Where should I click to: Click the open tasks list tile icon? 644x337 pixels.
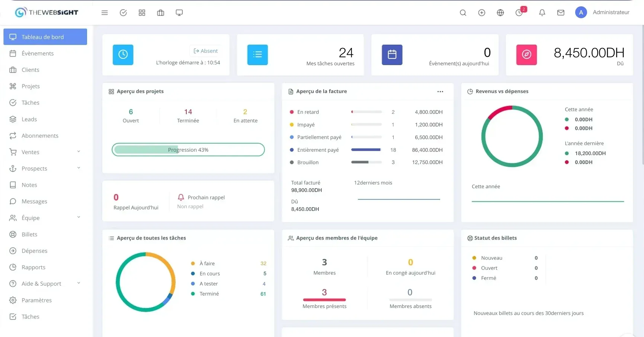257,55
